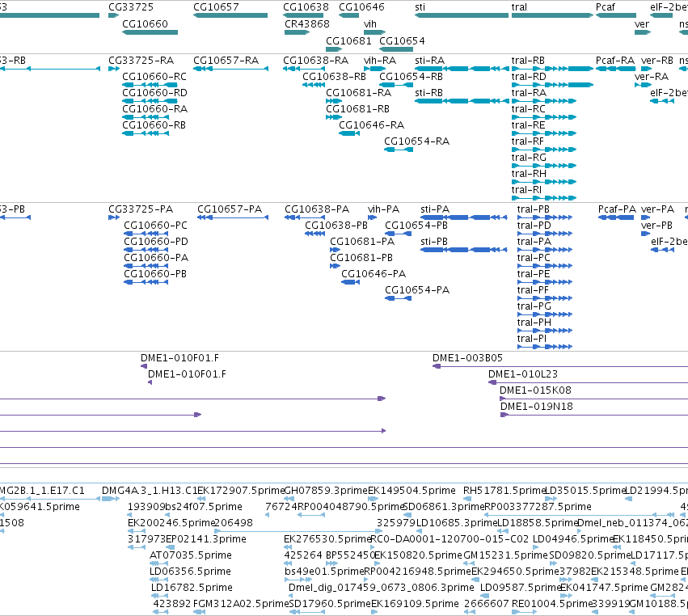This screenshot has height=616, width=688.
Task: Click the vih-RA transcript label
Action: [x=379, y=60]
